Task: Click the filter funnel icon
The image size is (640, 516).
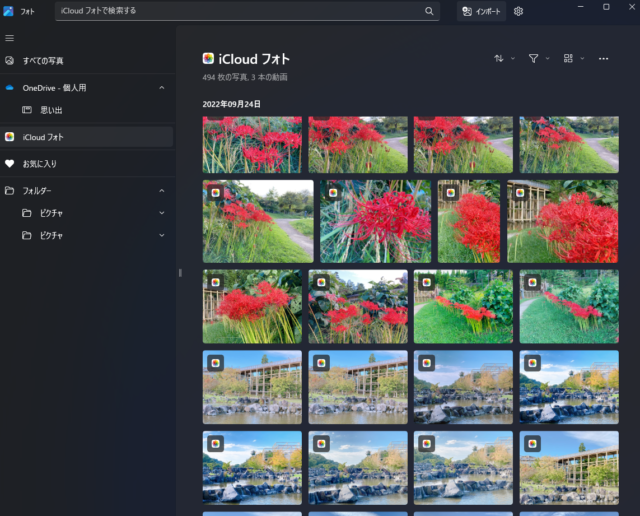Action: pyautogui.click(x=533, y=58)
